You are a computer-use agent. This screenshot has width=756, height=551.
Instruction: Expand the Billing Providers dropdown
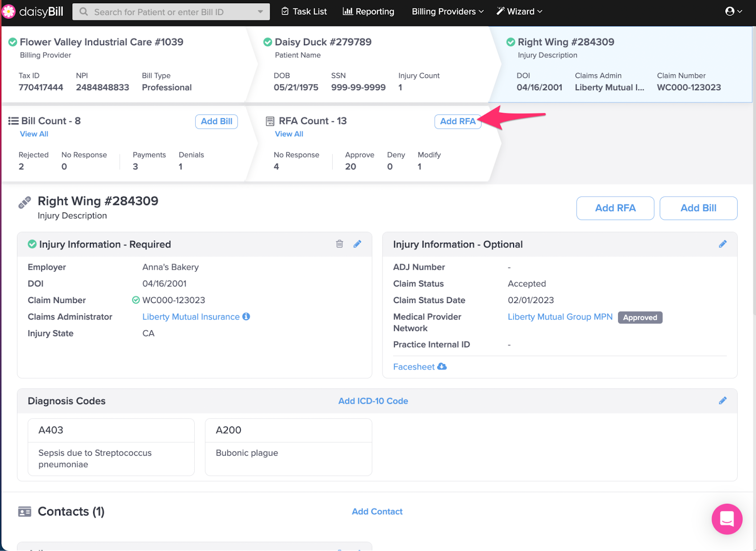coord(447,12)
